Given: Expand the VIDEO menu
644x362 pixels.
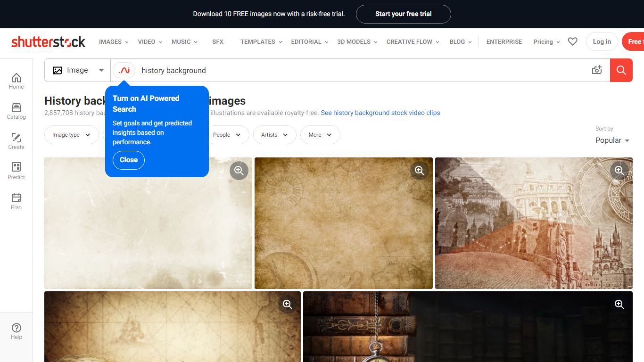Looking at the screenshot, I should point(150,42).
